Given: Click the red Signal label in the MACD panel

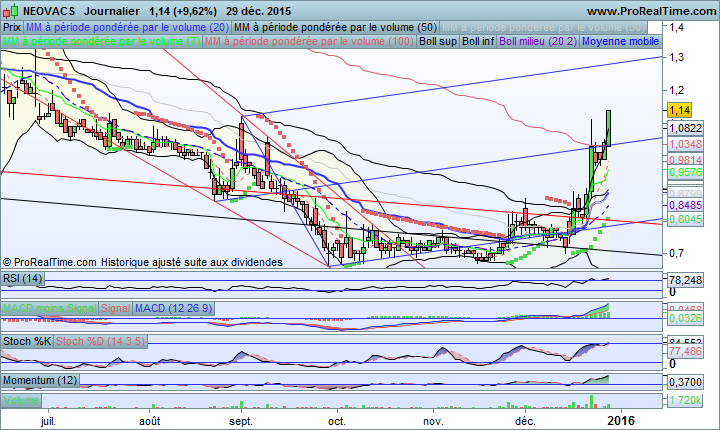Looking at the screenshot, I should pyautogui.click(x=116, y=308).
